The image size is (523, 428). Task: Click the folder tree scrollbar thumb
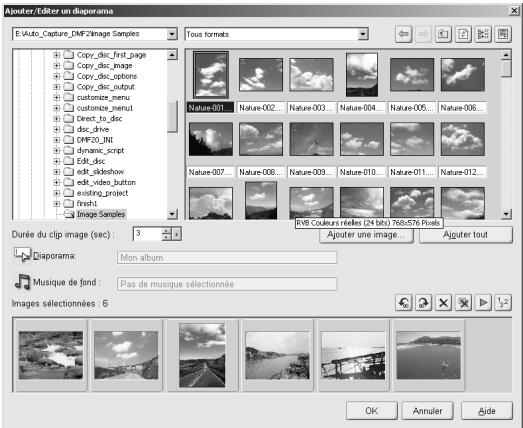coord(172,117)
